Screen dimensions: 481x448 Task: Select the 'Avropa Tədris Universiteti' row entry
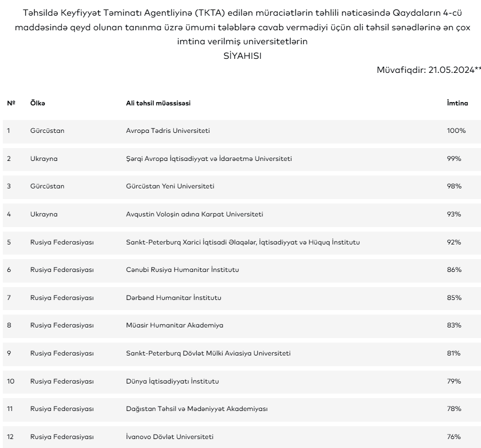point(168,131)
